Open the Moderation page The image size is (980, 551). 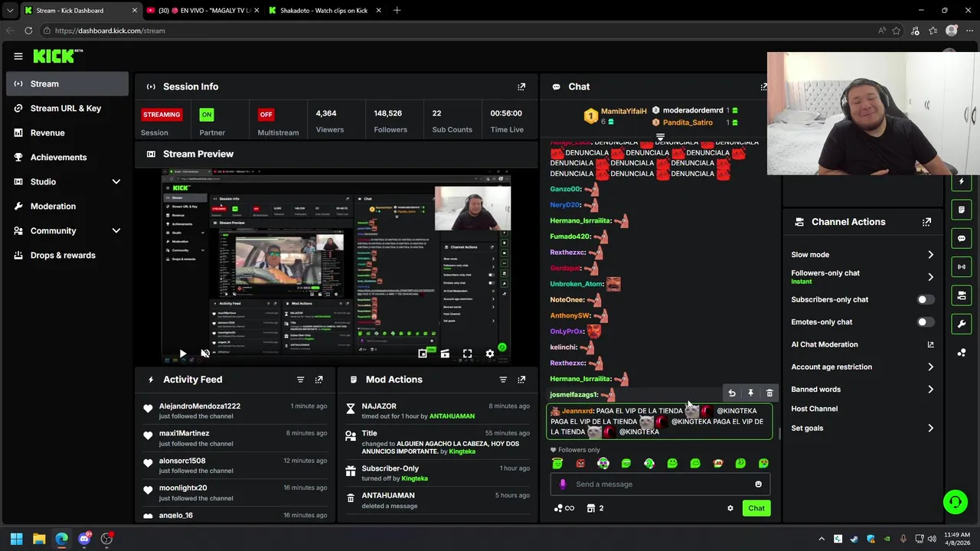coord(67,207)
